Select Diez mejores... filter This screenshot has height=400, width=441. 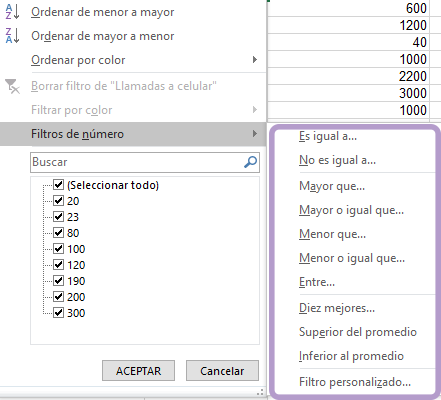click(337, 308)
